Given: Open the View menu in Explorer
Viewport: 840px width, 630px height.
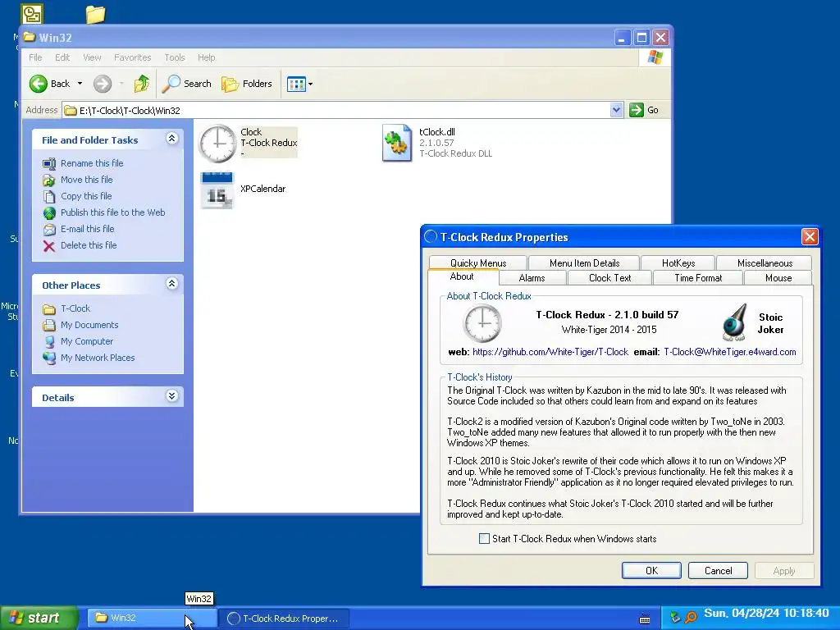Looking at the screenshot, I should [x=92, y=57].
